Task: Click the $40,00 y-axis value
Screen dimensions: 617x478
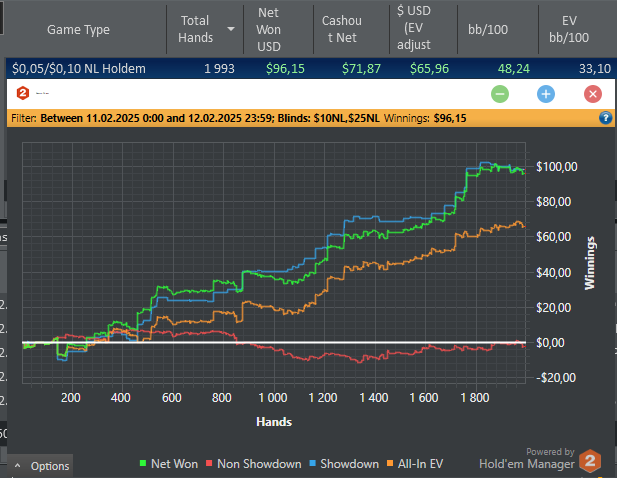Action: pos(554,272)
